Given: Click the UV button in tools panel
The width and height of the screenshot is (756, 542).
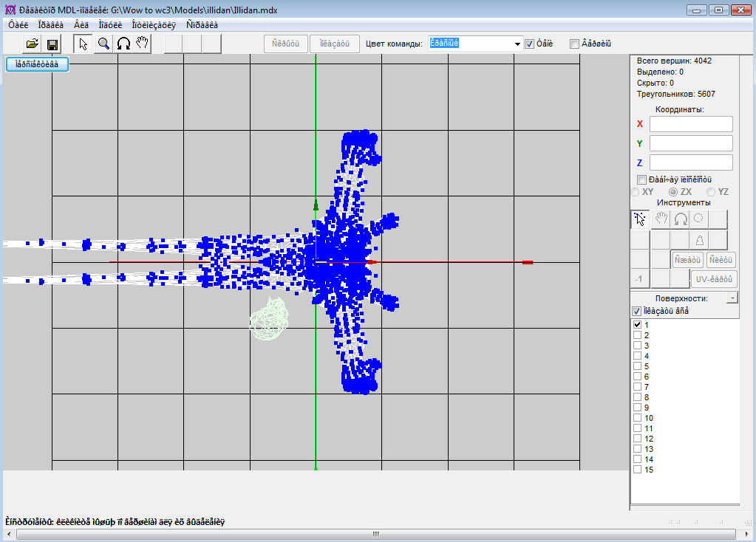Looking at the screenshot, I should [x=714, y=279].
